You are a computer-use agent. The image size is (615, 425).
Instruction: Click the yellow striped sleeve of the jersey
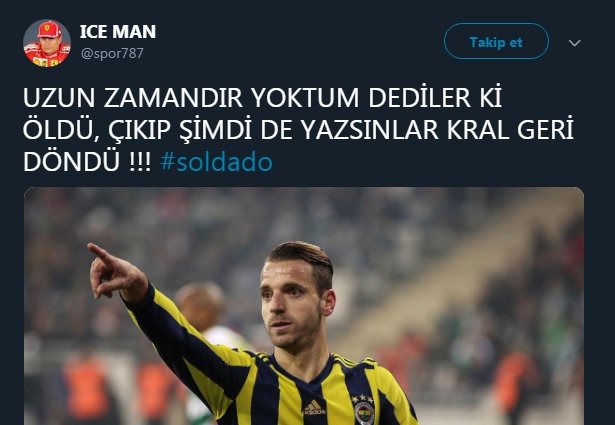point(188,345)
